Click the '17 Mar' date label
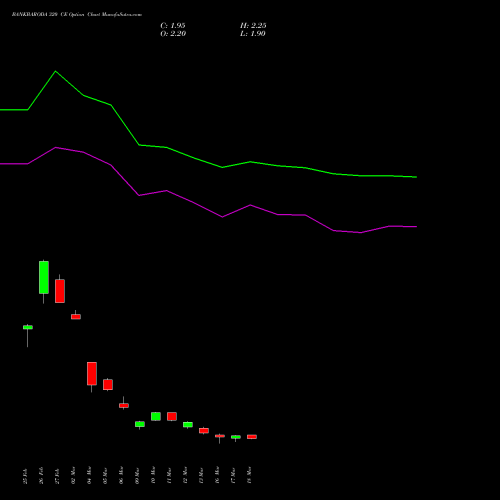500x500 pixels. pyautogui.click(x=234, y=475)
